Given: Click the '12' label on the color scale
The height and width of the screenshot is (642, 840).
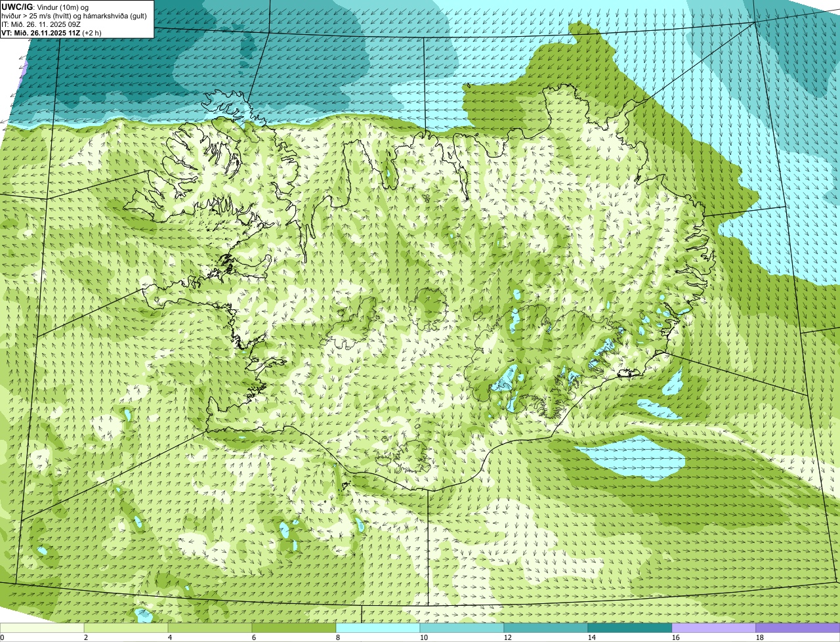Looking at the screenshot, I should [x=508, y=637].
